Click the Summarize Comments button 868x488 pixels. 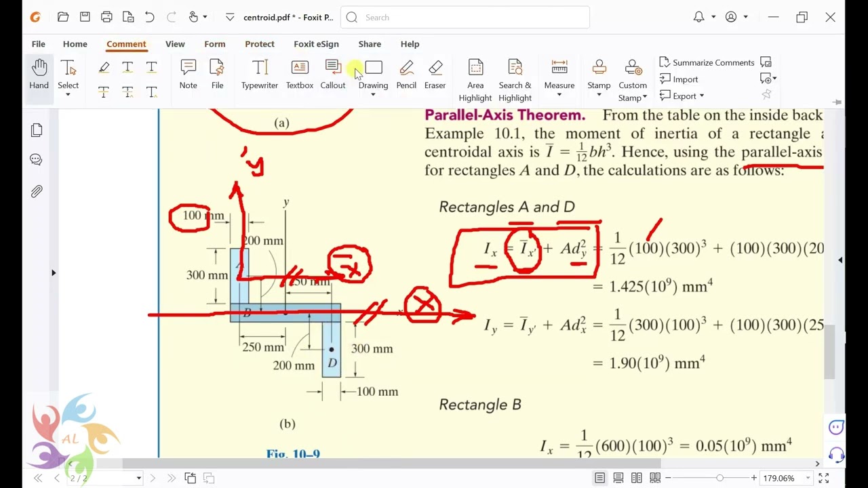(x=707, y=62)
